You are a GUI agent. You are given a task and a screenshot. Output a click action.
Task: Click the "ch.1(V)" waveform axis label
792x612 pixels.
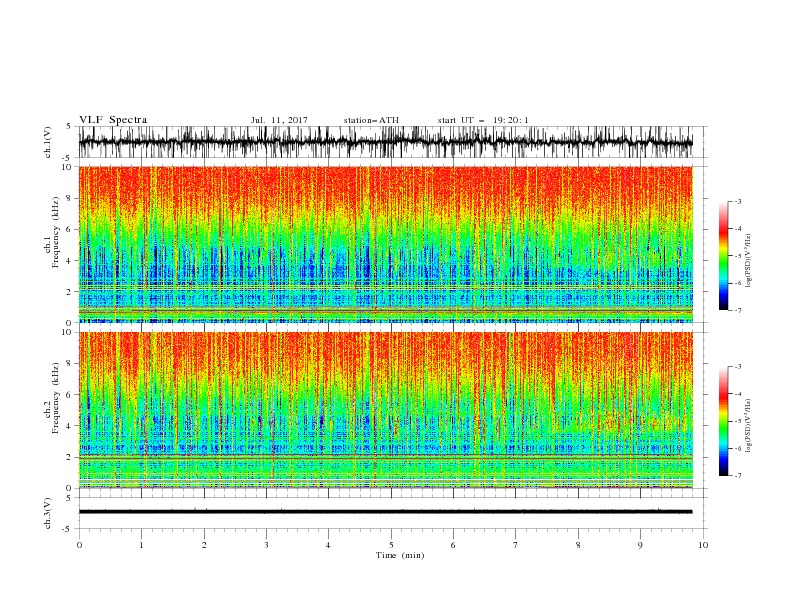[x=48, y=142]
